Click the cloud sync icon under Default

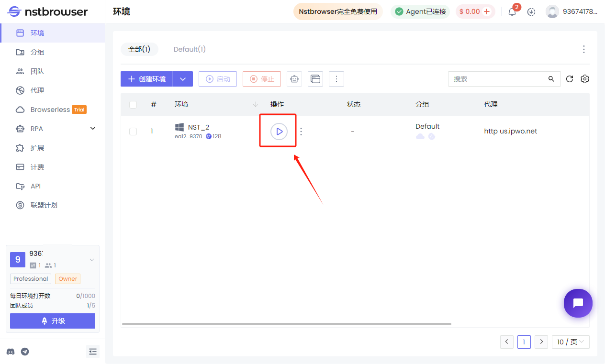420,136
